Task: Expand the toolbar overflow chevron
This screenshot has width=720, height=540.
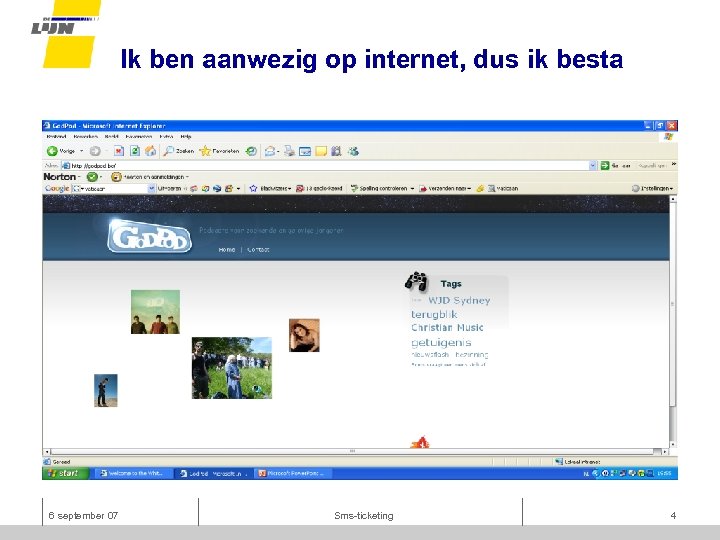Action: point(674,164)
